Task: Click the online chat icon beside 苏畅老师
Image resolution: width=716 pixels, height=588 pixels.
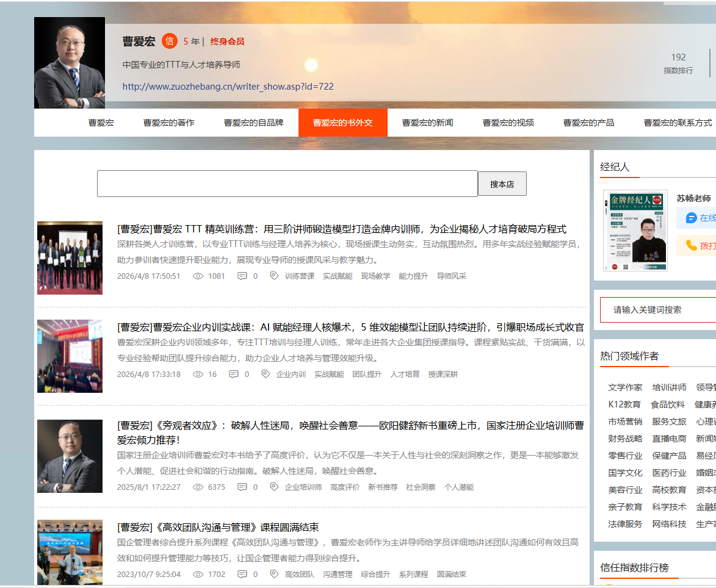Action: pos(691,218)
